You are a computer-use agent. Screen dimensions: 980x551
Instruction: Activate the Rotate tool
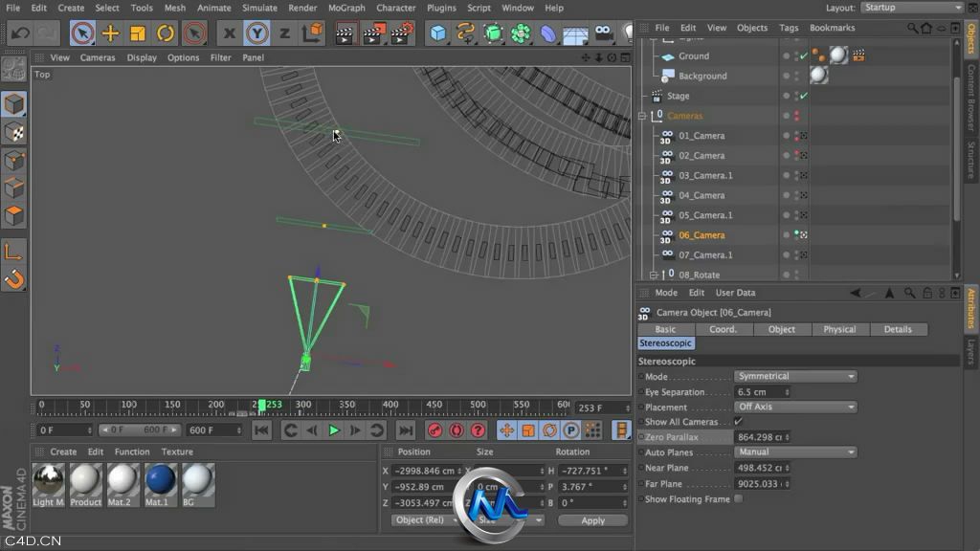[x=165, y=33]
